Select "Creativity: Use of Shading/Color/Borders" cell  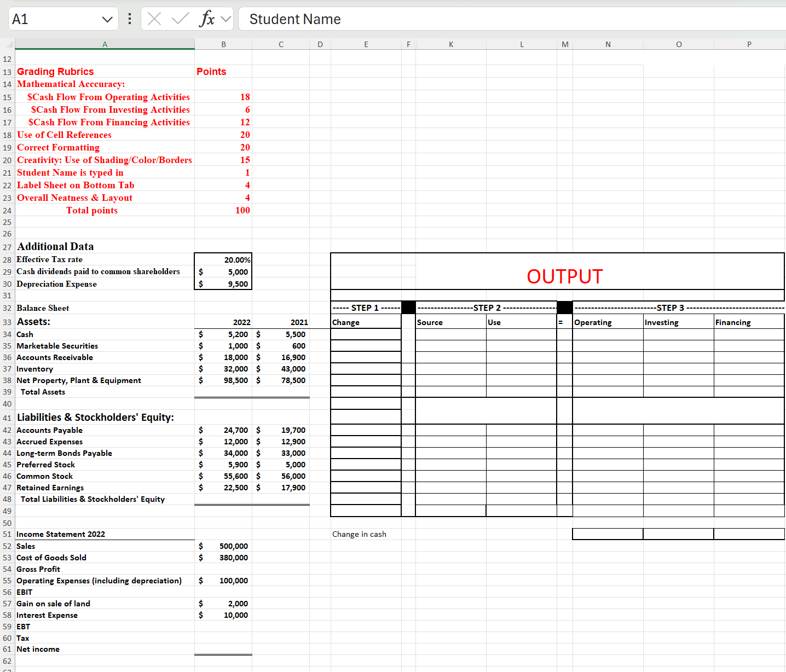105,160
